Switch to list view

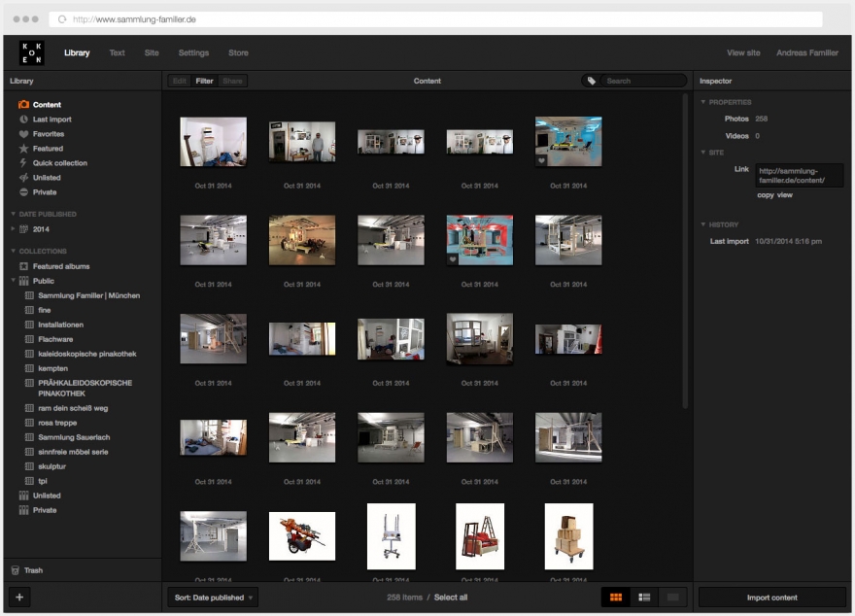pyautogui.click(x=644, y=598)
